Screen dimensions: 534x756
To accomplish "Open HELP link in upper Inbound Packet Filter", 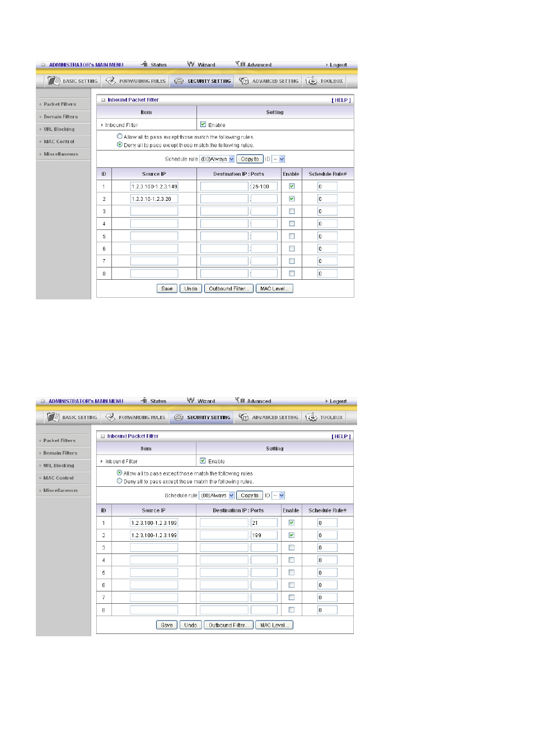I will click(x=341, y=100).
